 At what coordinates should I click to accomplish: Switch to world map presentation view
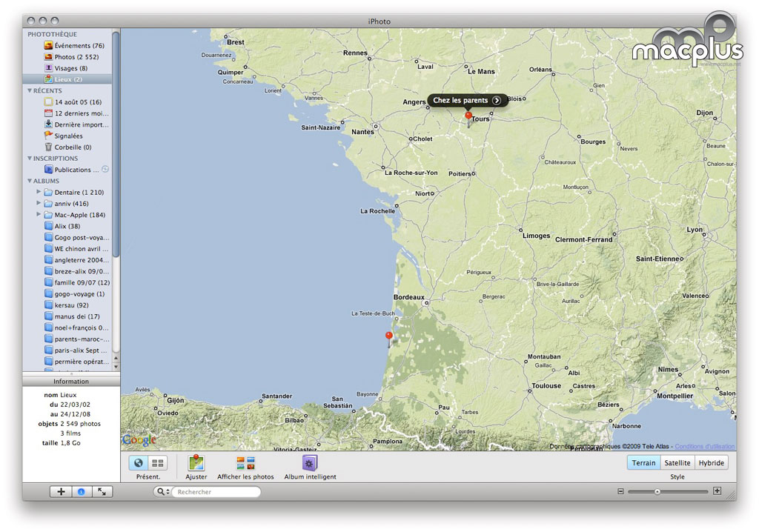point(139,463)
